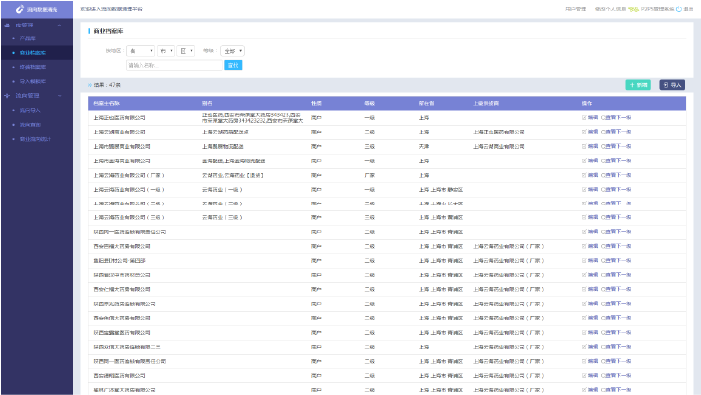Open 导入模板库 in the sidebar
This screenshot has height=395, width=701.
click(x=33, y=81)
